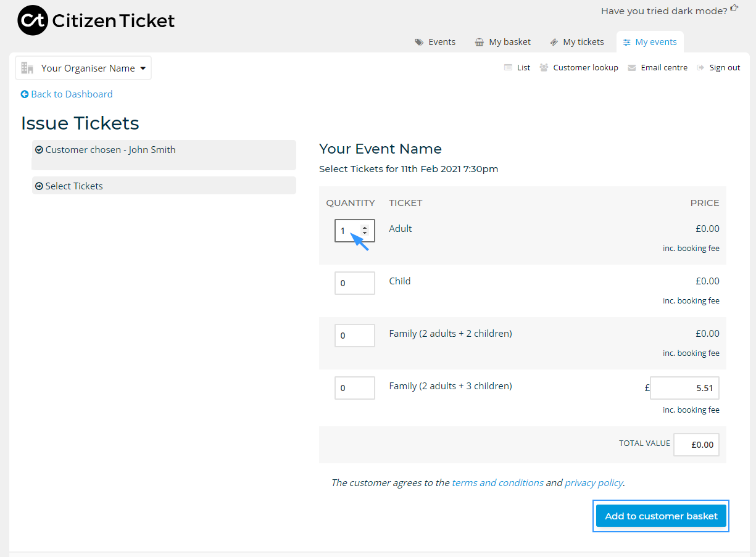Click the Customer lookup people icon
The width and height of the screenshot is (756, 557).
(x=544, y=67)
